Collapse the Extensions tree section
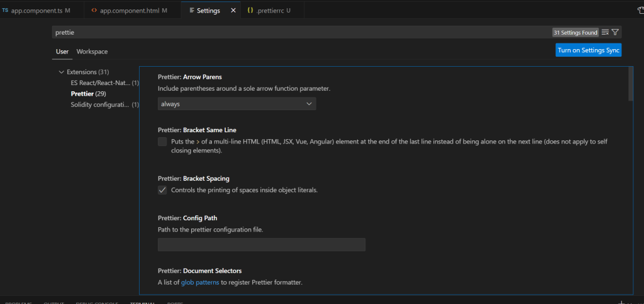This screenshot has height=304, width=644. pyautogui.click(x=62, y=72)
